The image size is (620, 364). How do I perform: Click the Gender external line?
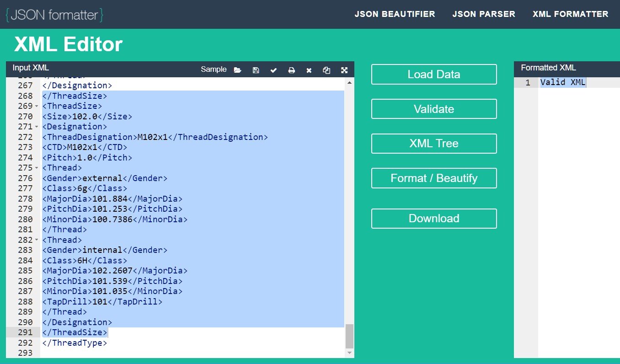[x=105, y=178]
